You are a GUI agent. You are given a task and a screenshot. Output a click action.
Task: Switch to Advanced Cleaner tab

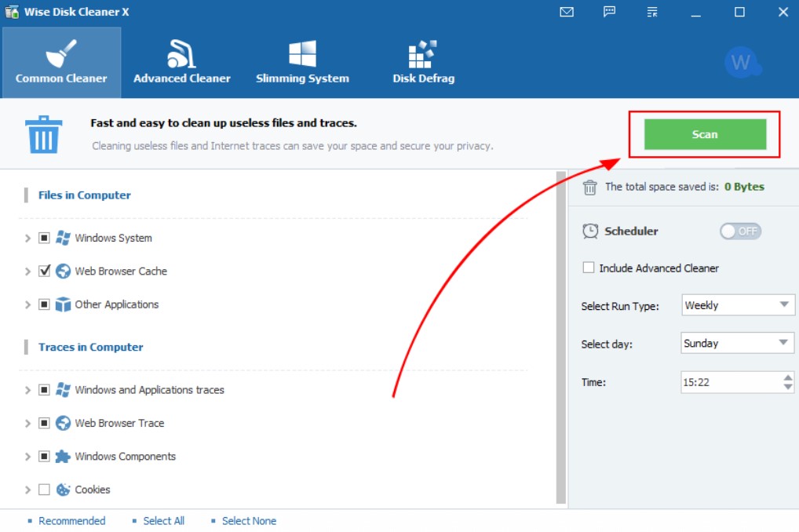tap(182, 62)
